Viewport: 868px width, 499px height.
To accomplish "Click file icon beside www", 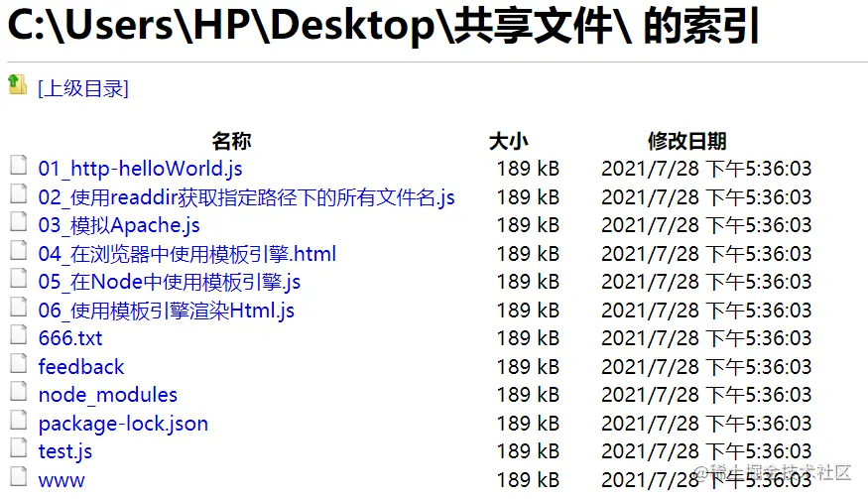I will tap(18, 476).
